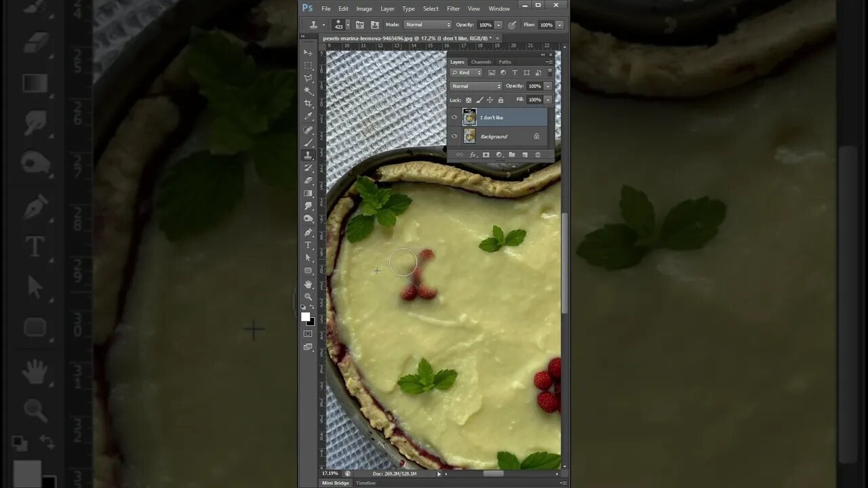Image resolution: width=868 pixels, height=488 pixels.
Task: Add a layer style with fx
Action: (473, 155)
